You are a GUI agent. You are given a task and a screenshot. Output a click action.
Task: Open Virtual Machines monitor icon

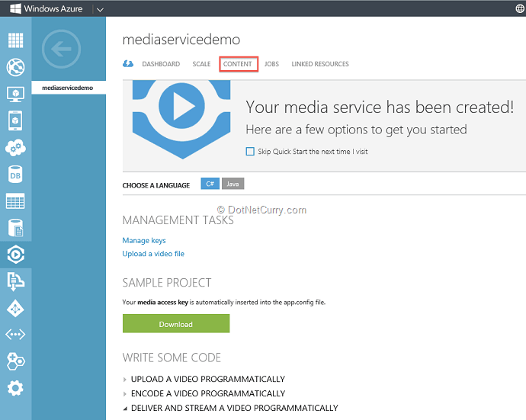[15, 95]
